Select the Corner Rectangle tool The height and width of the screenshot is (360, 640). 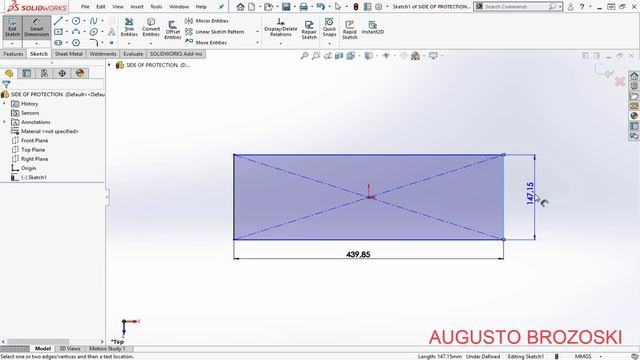point(58,32)
